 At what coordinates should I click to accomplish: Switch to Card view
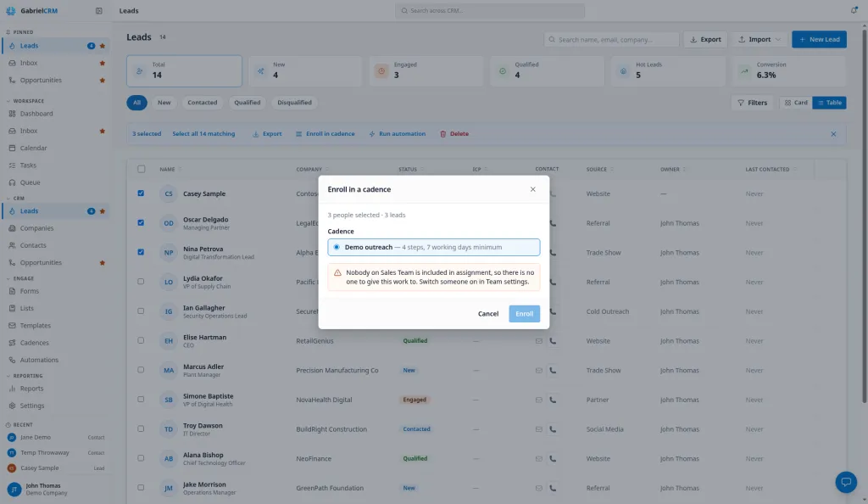pyautogui.click(x=796, y=103)
